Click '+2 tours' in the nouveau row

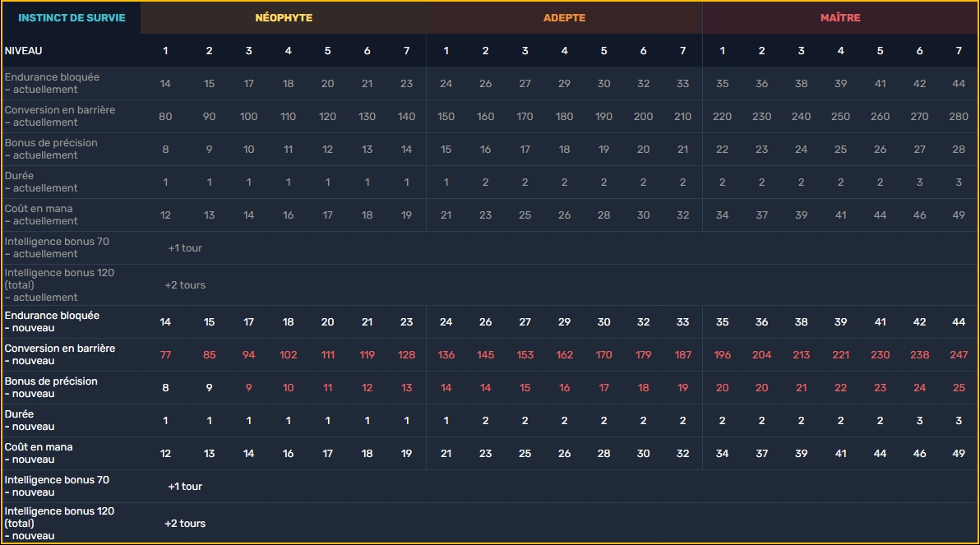coord(185,523)
